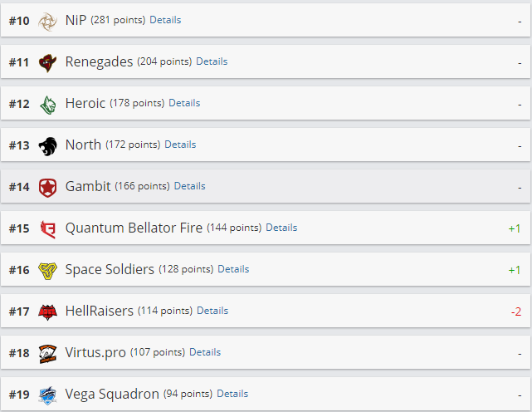Click the Space Soldiers team logo
Viewport: 532px width, 412px height.
[x=48, y=269]
